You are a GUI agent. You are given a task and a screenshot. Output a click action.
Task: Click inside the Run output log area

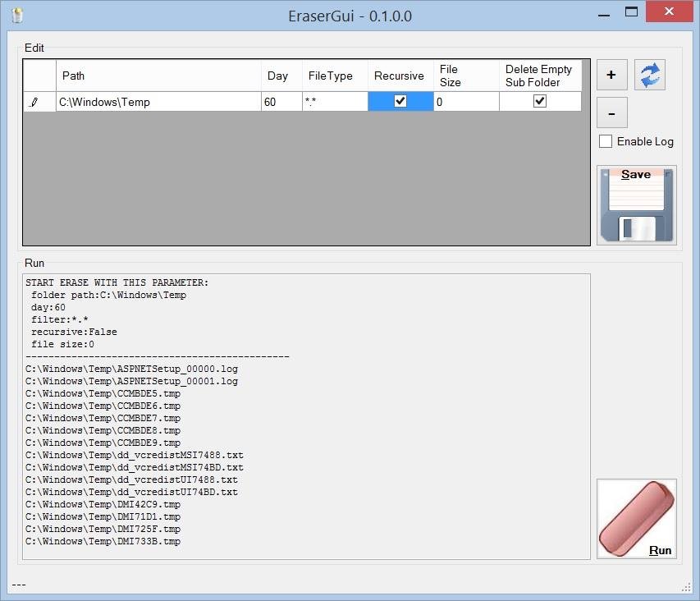(x=304, y=452)
